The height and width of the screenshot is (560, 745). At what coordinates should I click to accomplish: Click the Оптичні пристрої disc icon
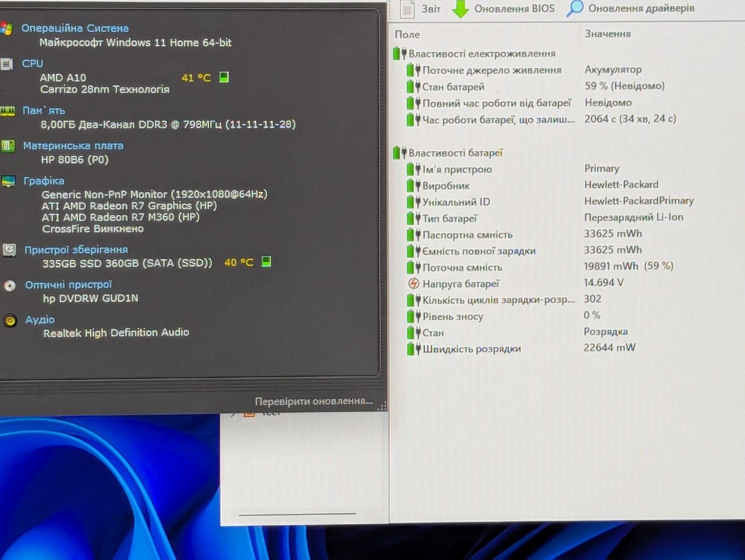(10, 286)
